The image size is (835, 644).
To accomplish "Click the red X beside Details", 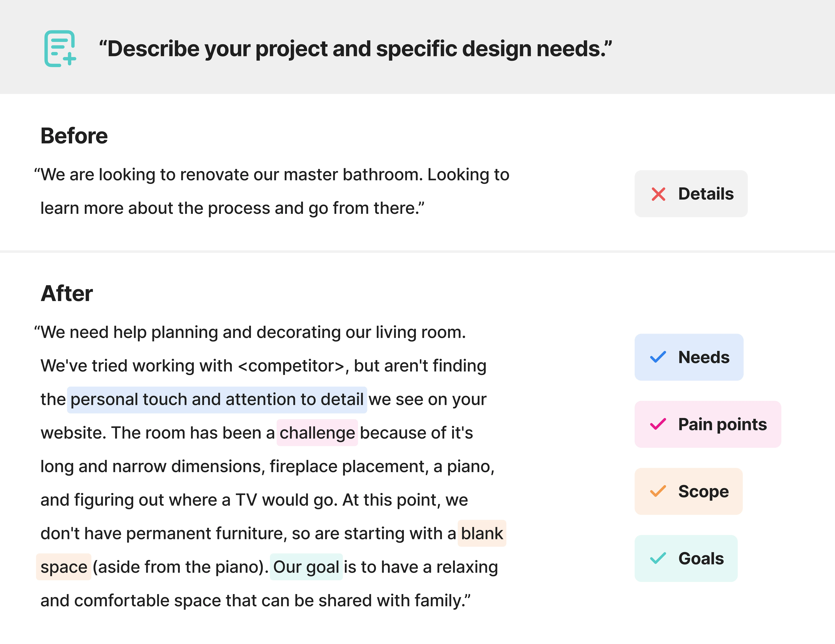I will tap(658, 194).
